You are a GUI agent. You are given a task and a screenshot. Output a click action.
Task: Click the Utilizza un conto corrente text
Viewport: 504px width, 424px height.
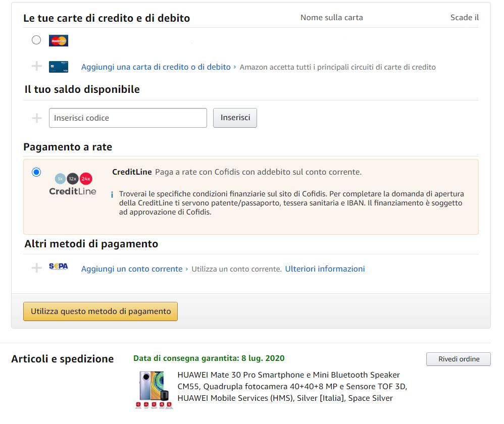236,269
